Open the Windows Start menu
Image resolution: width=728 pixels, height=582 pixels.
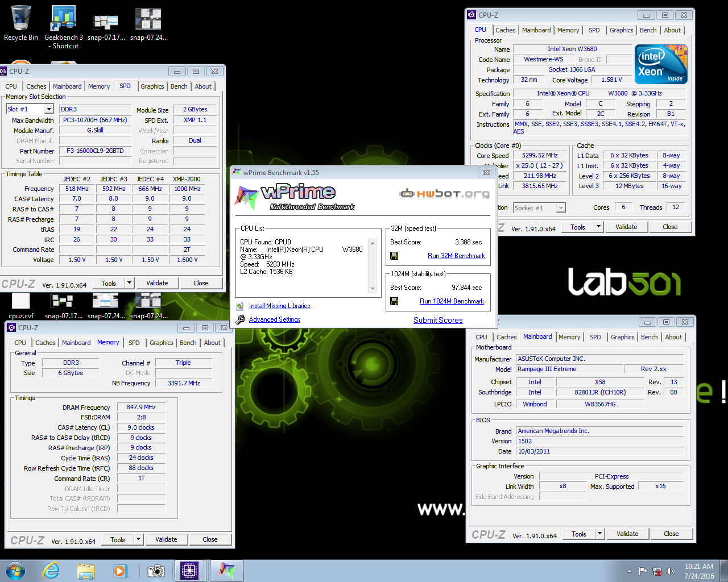tap(15, 571)
